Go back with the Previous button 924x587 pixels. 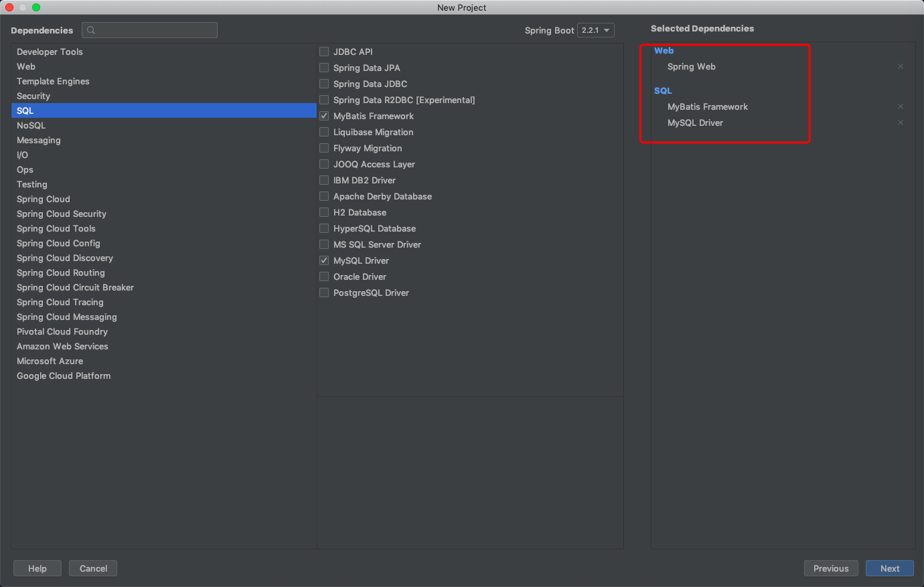(831, 568)
